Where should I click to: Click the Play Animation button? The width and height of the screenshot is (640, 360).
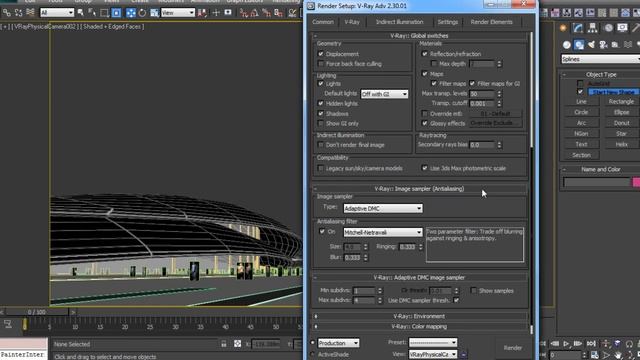coord(566,344)
